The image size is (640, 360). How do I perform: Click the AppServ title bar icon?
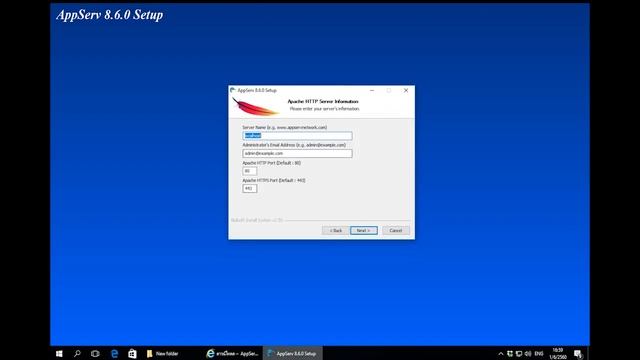[233, 90]
